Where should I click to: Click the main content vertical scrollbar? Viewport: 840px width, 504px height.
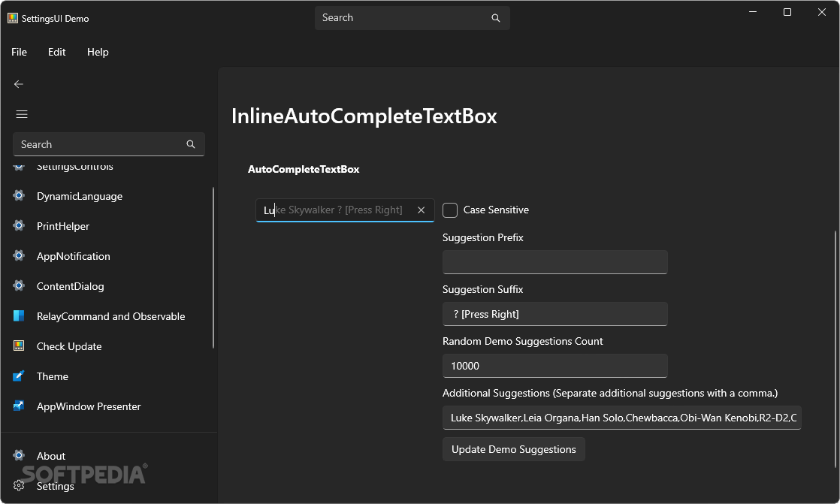click(835, 348)
